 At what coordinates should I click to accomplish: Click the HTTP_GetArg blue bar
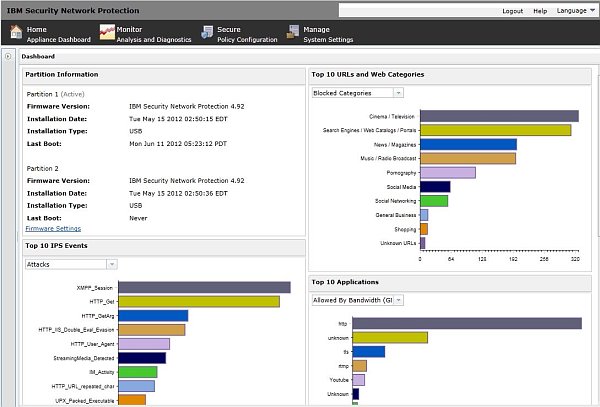(153, 316)
